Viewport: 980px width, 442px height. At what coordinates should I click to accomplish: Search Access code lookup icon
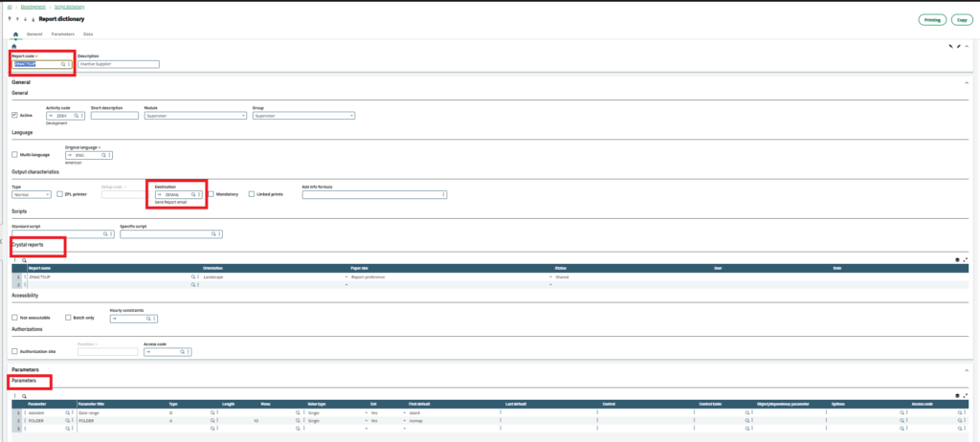click(x=182, y=352)
